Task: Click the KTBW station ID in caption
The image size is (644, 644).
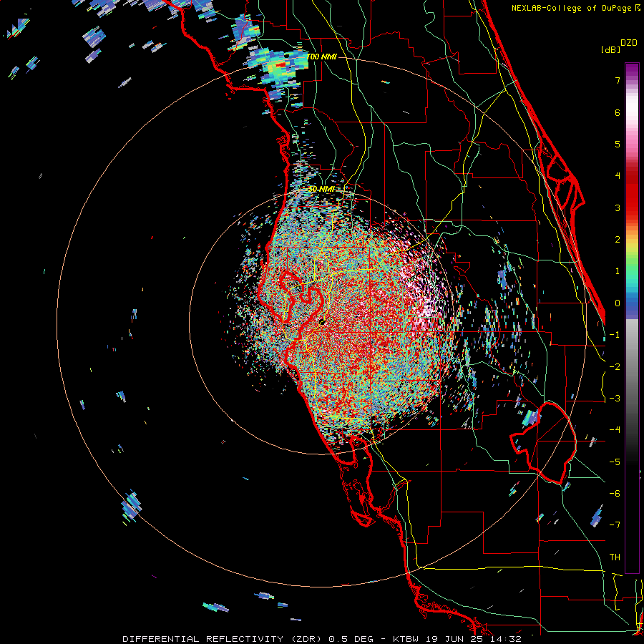Action: pyautogui.click(x=406, y=639)
